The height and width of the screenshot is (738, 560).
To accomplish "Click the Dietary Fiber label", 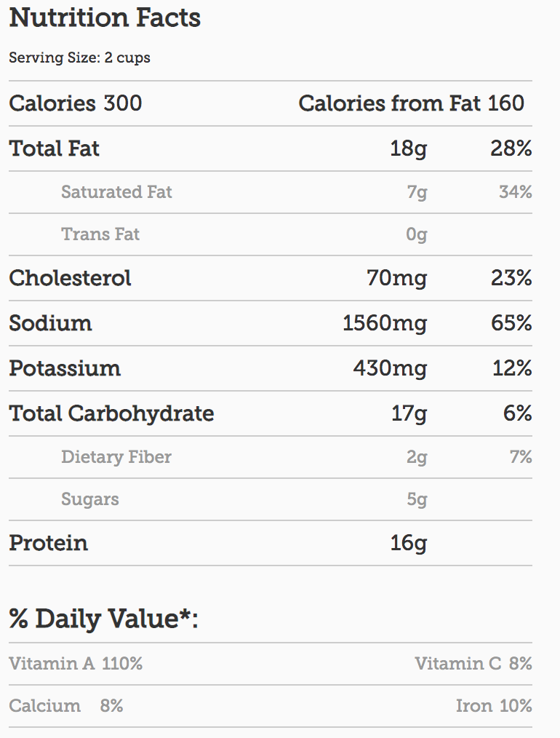I will coord(116,457).
